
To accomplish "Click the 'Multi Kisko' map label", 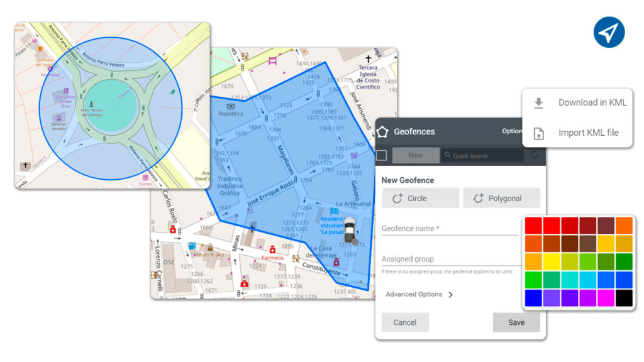I will (210, 255).
